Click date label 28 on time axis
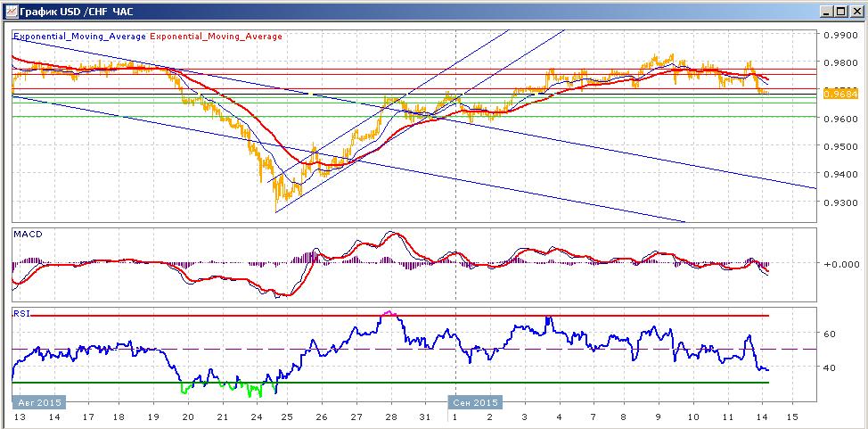The image size is (868, 429). (x=391, y=417)
